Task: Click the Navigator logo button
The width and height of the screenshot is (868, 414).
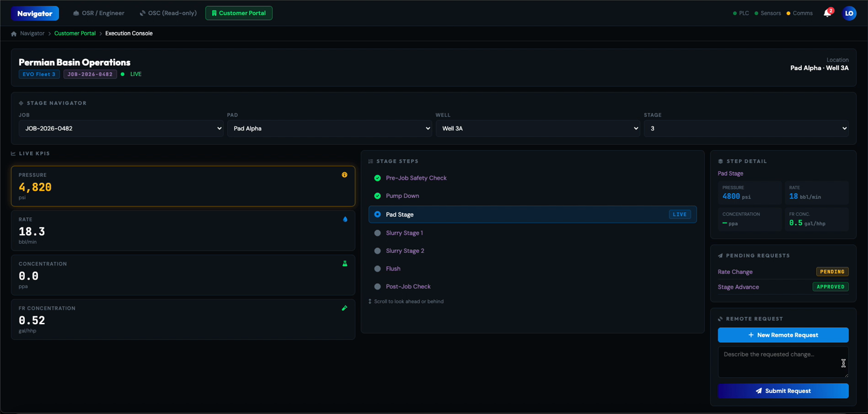Action: [x=35, y=13]
